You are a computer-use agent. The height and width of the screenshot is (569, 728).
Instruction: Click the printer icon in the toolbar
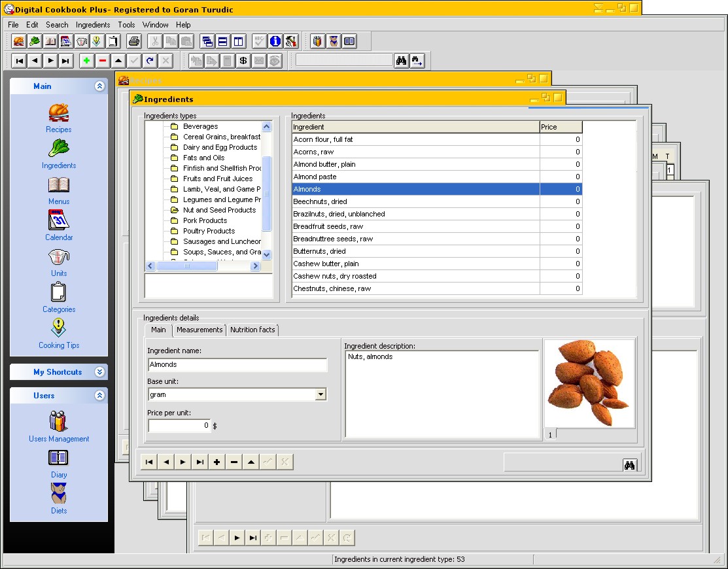click(x=133, y=42)
